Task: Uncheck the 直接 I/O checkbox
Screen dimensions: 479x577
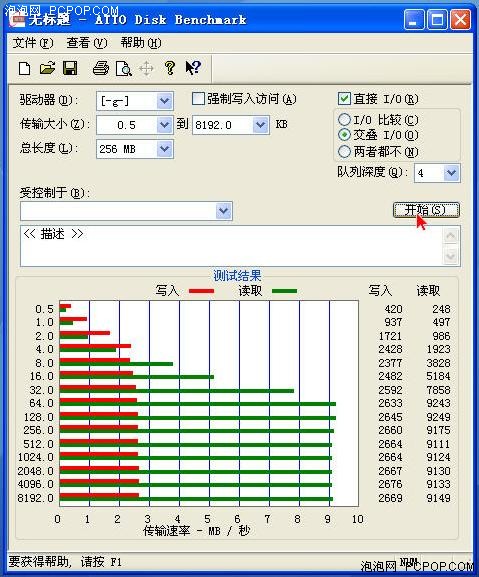Action: [x=344, y=99]
